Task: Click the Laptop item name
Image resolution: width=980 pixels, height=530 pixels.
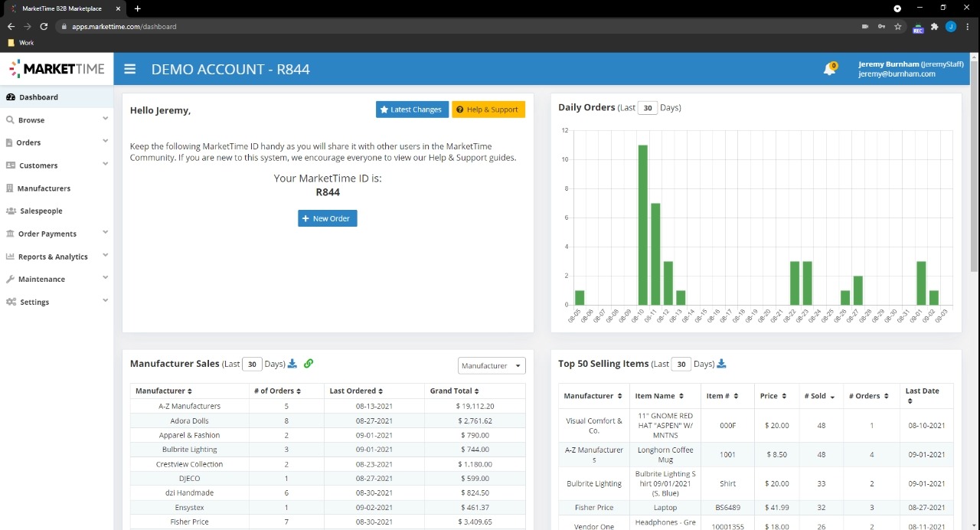Action: [665, 508]
